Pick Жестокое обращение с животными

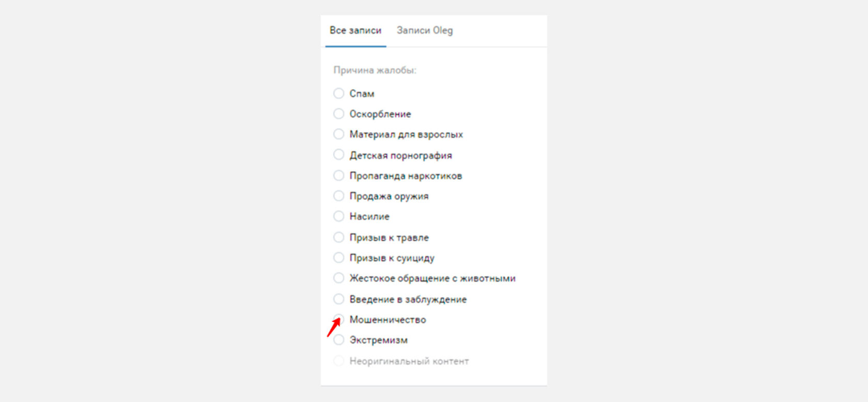click(x=338, y=278)
